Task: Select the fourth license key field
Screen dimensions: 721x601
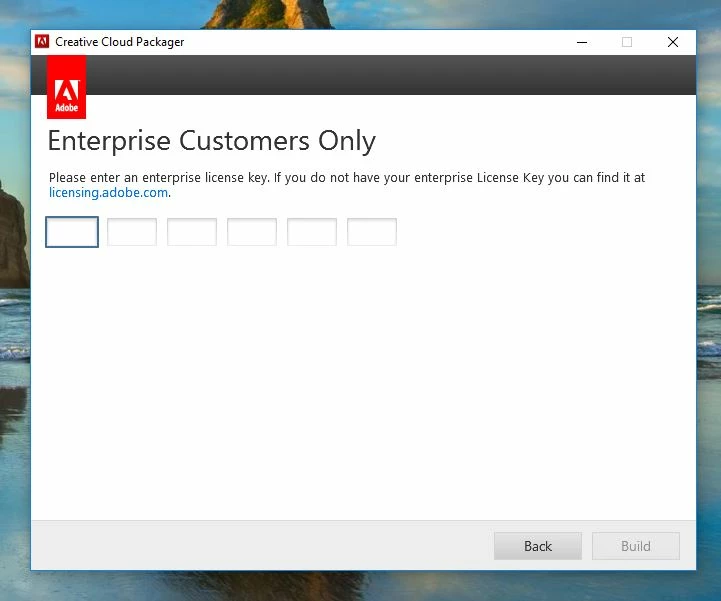Action: point(252,232)
